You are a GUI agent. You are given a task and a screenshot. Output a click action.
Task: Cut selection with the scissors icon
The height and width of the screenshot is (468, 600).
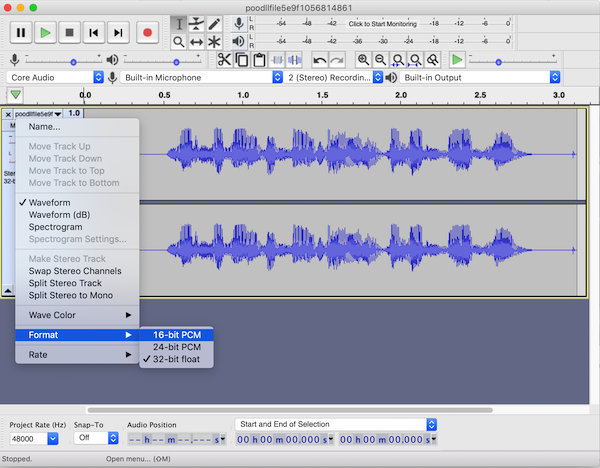point(224,60)
